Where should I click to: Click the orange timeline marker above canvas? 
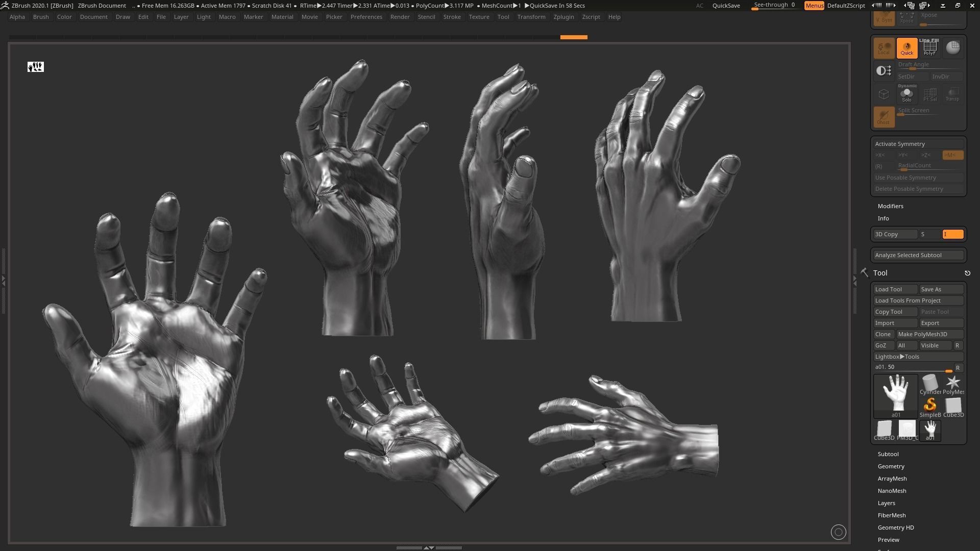click(574, 37)
